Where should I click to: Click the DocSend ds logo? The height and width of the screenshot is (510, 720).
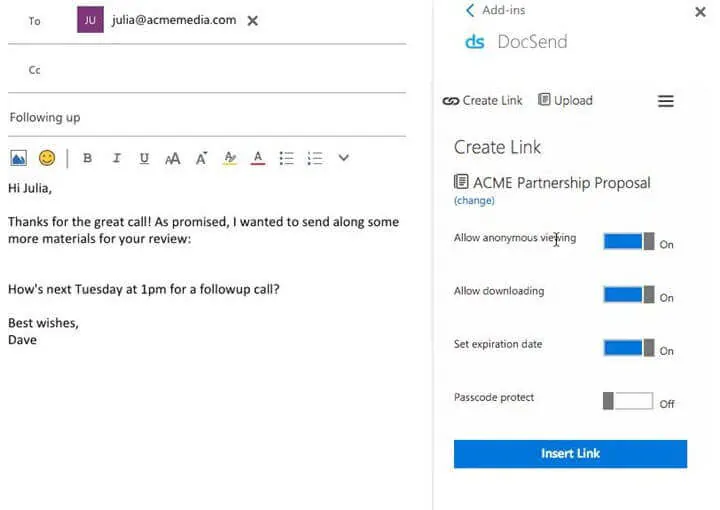coord(475,42)
